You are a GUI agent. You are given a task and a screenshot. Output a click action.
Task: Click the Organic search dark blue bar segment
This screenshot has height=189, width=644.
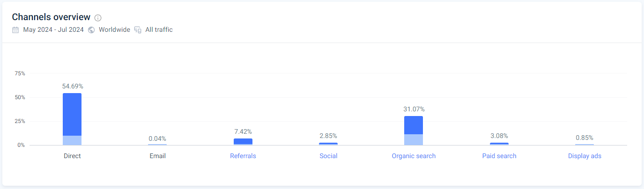click(414, 125)
